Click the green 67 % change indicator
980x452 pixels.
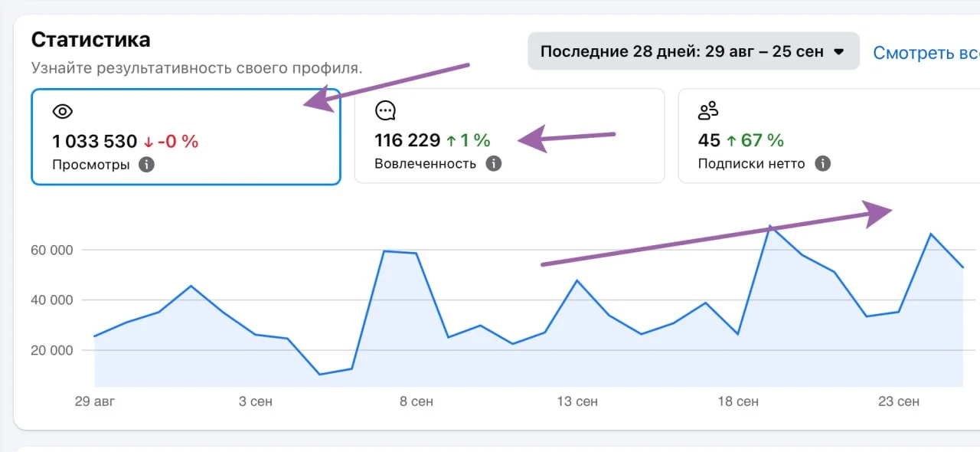[755, 140]
